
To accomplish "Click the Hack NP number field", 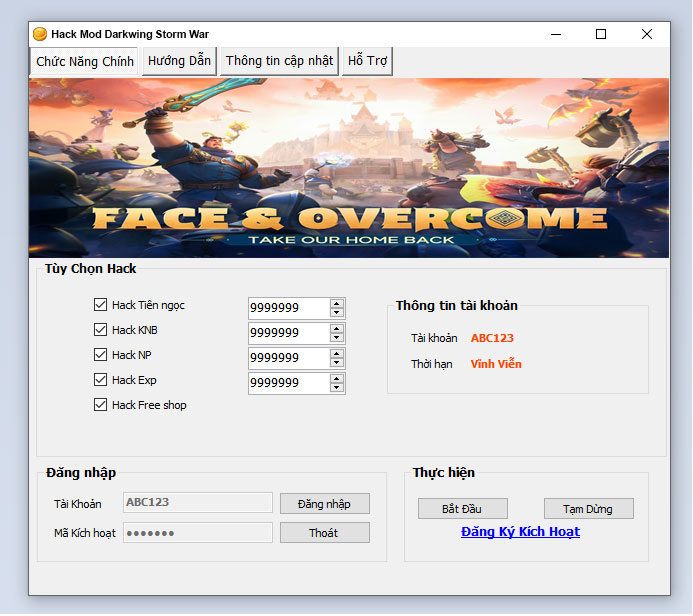I will coord(289,358).
